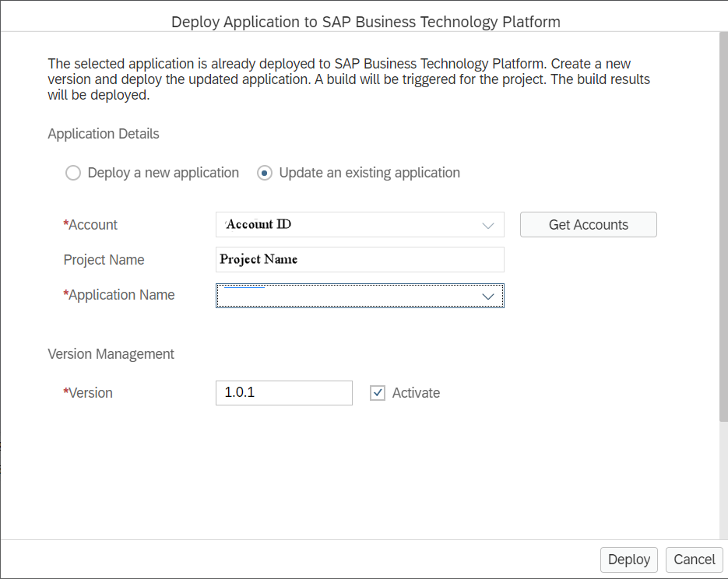This screenshot has width=728, height=579.
Task: Click the Project Name field label
Action: coord(104,260)
